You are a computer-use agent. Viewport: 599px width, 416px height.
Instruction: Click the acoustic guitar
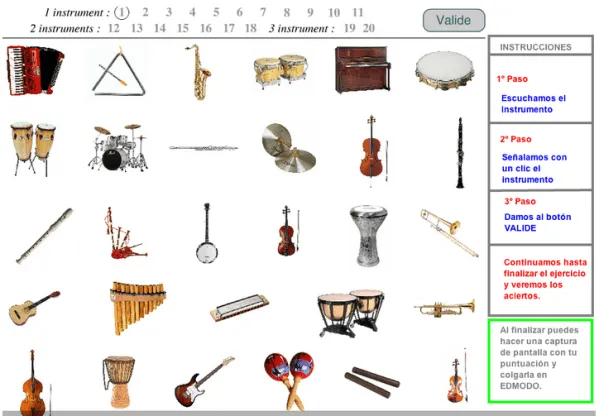[x=34, y=308]
